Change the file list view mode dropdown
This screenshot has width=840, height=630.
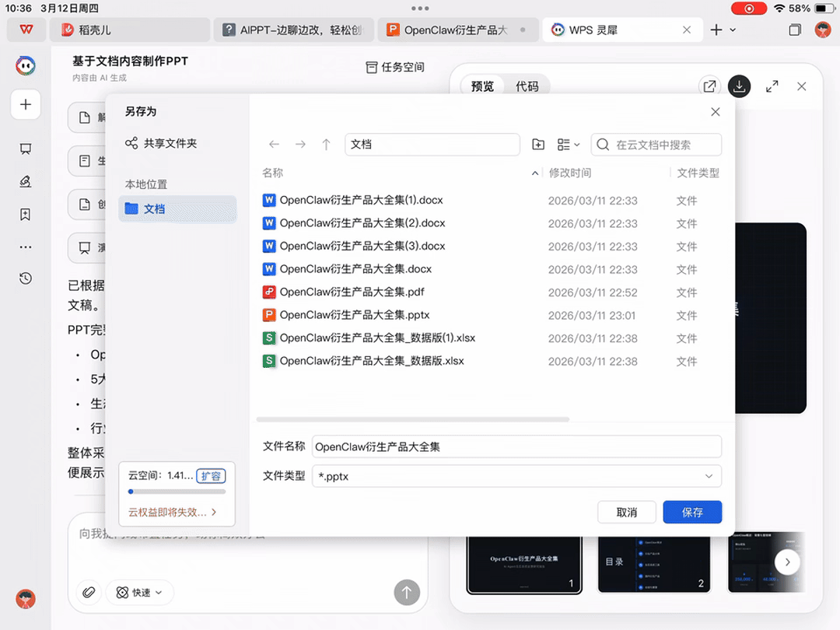coord(569,144)
